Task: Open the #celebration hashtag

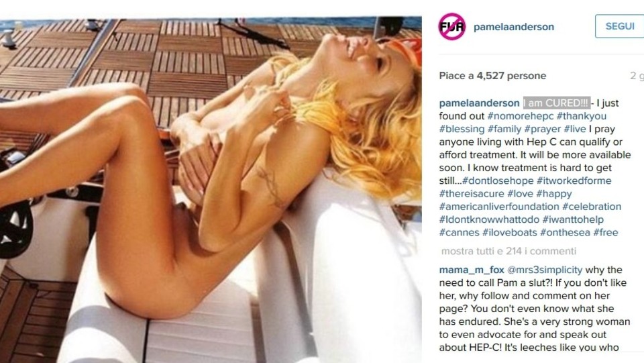Action: (x=592, y=207)
